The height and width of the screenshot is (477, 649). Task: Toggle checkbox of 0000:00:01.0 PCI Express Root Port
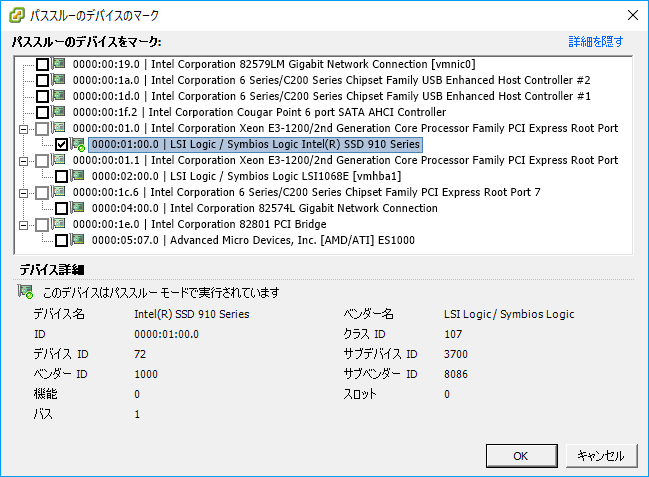click(42, 128)
